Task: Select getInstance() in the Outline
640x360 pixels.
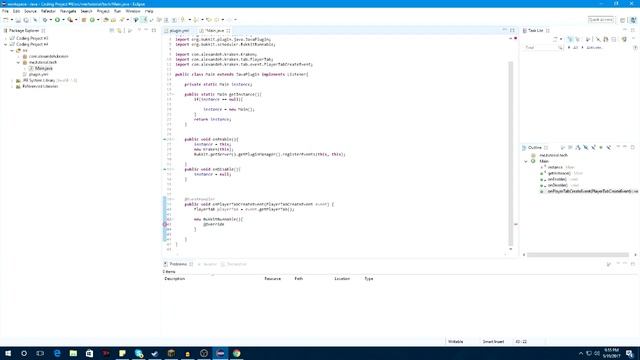Action: point(559,173)
